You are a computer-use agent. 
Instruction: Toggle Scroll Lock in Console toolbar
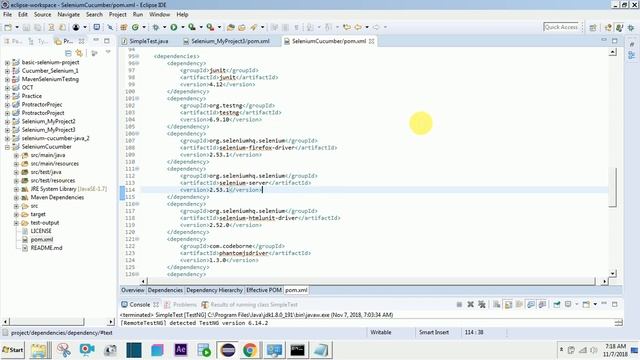click(508, 304)
